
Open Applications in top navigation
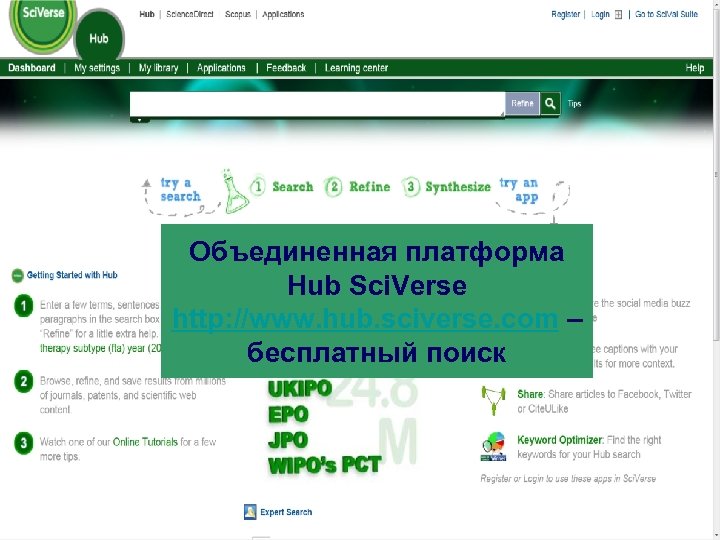pyautogui.click(x=283, y=14)
